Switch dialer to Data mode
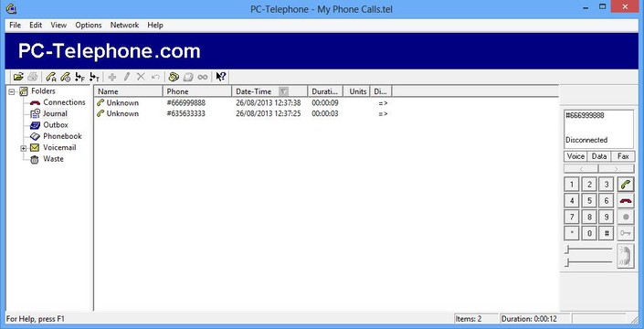Viewport: 644px width, 329px height. pyautogui.click(x=599, y=156)
